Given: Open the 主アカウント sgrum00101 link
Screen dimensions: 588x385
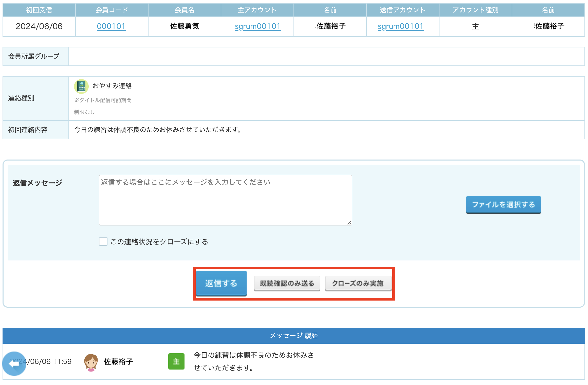Looking at the screenshot, I should 258,26.
